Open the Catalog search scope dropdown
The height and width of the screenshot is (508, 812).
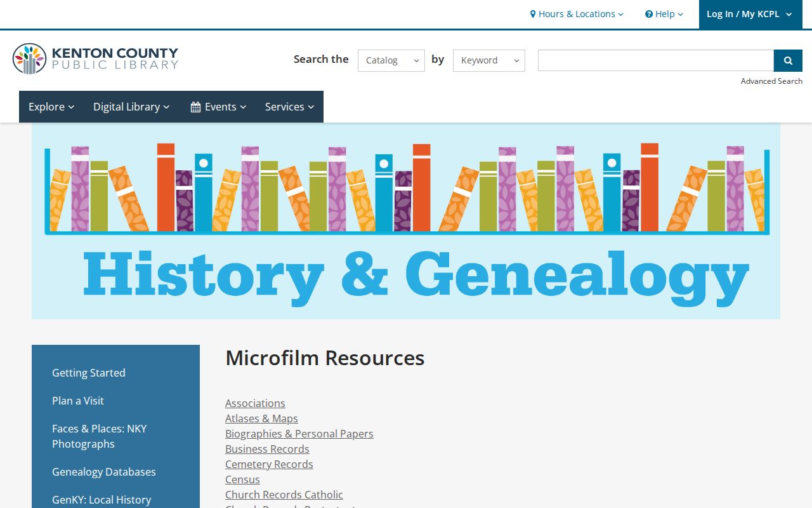point(391,60)
